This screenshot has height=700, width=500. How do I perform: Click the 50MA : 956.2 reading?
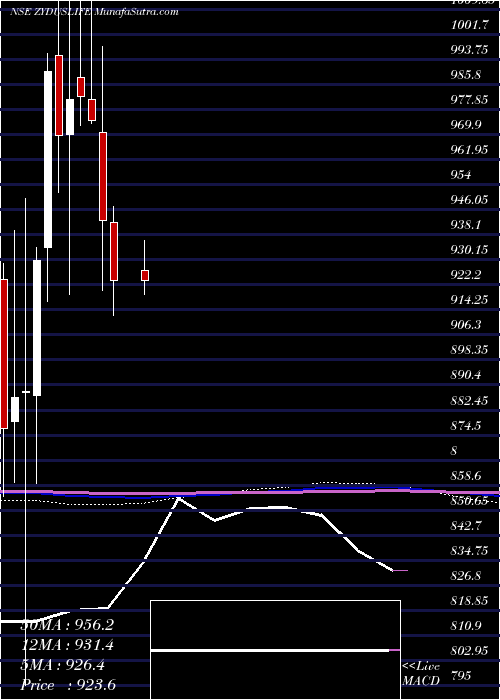67,625
